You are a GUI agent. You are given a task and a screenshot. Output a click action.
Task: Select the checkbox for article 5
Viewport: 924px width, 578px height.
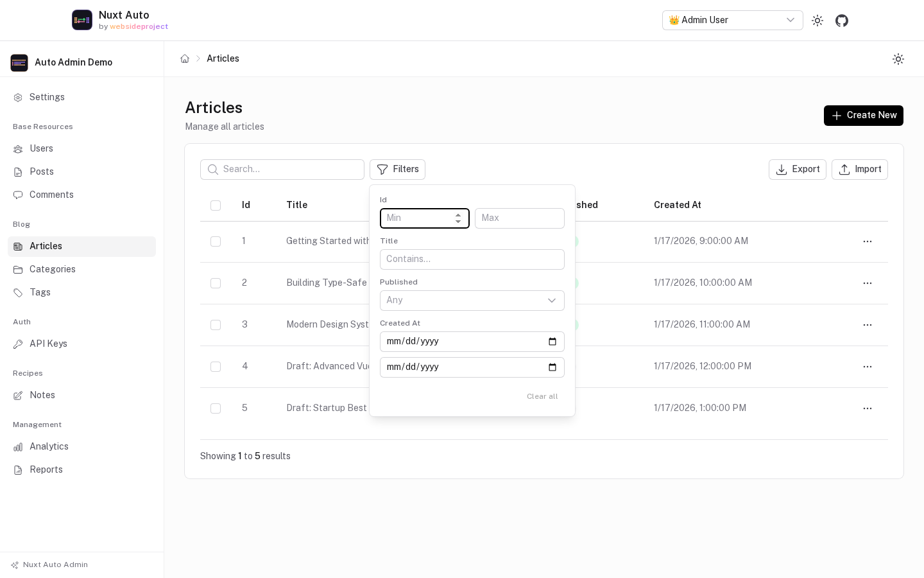coord(216,408)
